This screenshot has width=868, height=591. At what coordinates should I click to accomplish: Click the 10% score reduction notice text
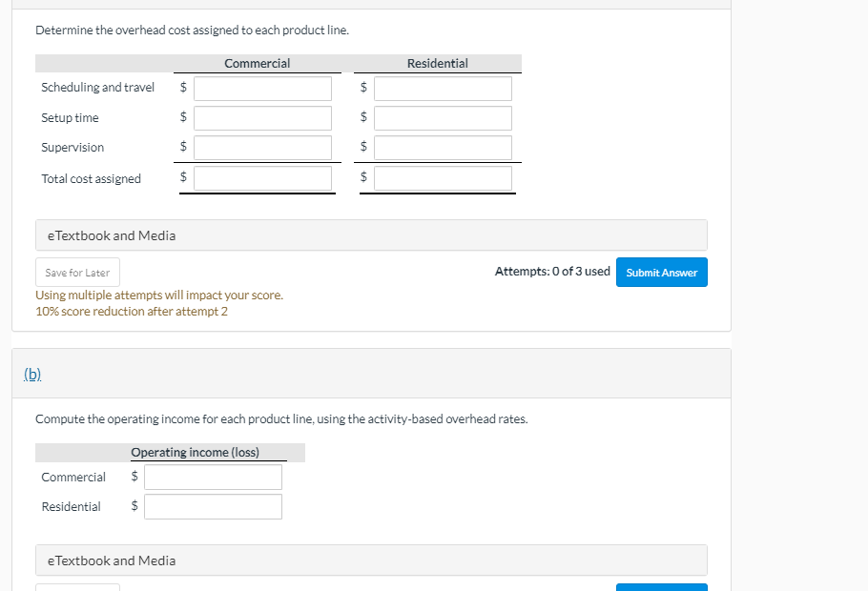(132, 312)
